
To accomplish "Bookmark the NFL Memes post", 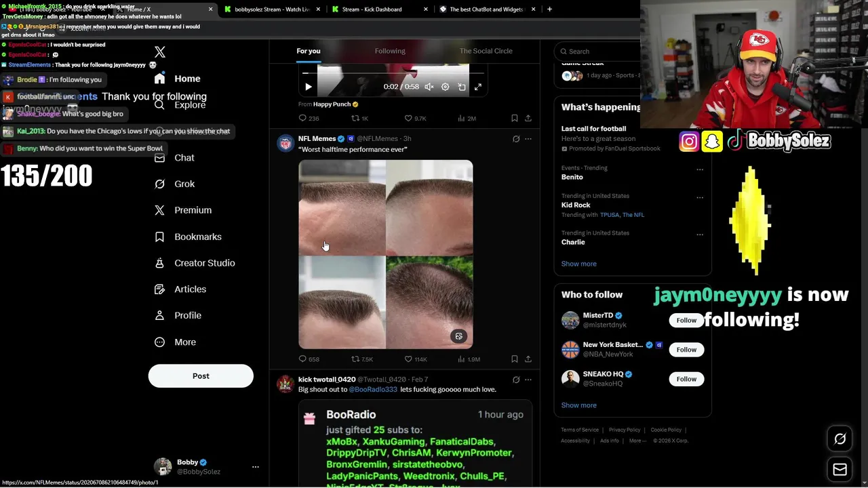I will 515,359.
